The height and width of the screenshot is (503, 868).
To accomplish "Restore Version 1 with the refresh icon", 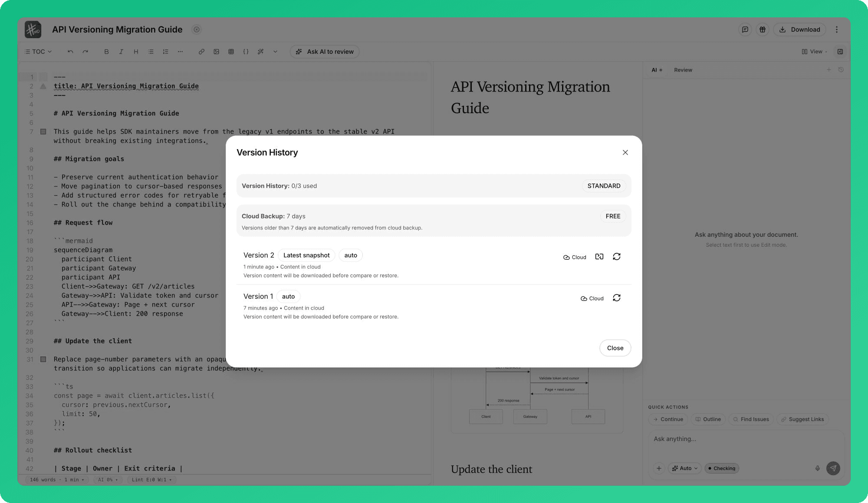I will 617,298.
